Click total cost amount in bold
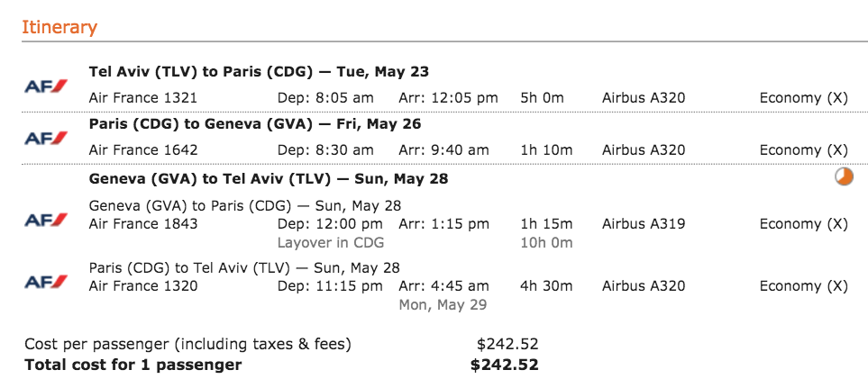Screen dimensions: 868x388 (504, 365)
